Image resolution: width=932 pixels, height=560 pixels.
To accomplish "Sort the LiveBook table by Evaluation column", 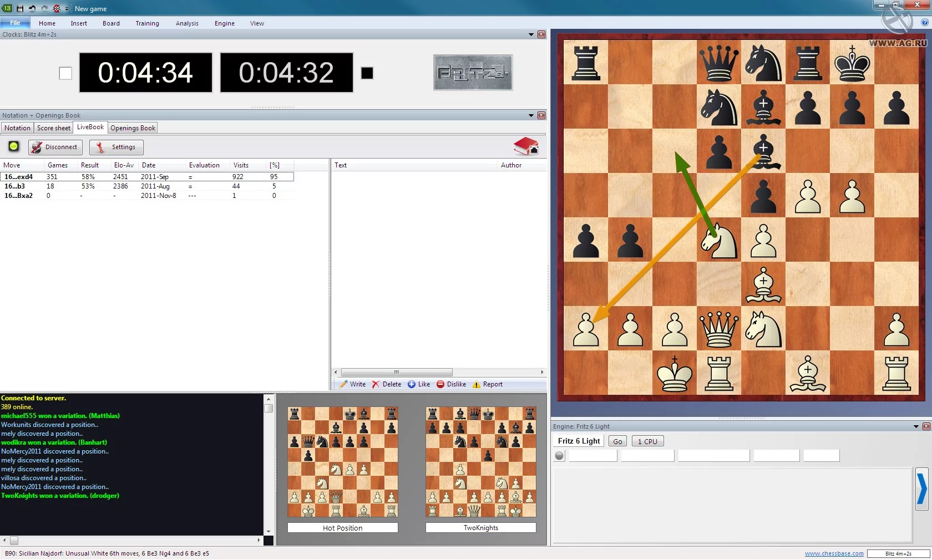I will (204, 165).
